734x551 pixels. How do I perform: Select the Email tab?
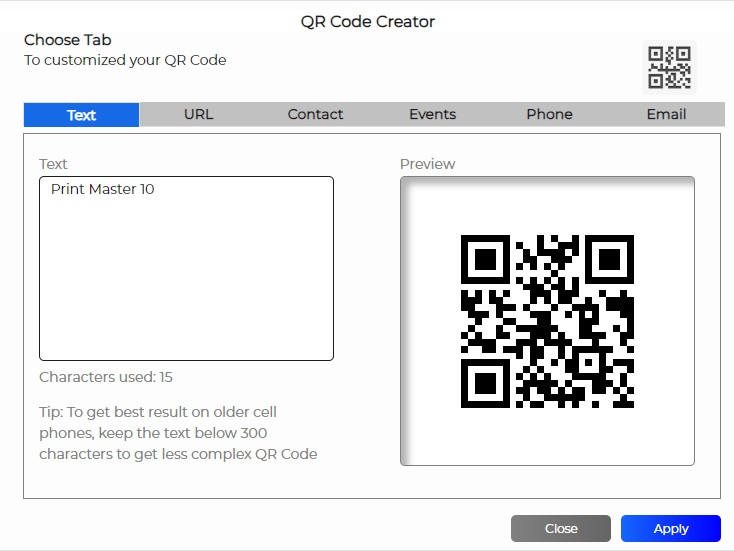point(666,115)
